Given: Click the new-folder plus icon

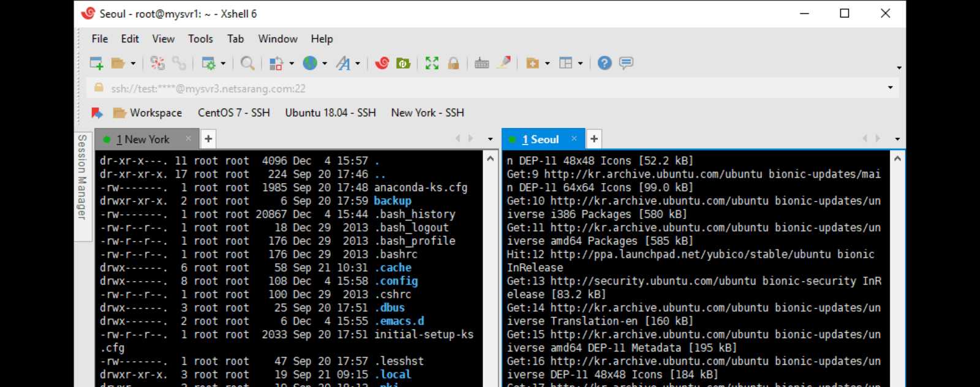Looking at the screenshot, I should (x=532, y=63).
